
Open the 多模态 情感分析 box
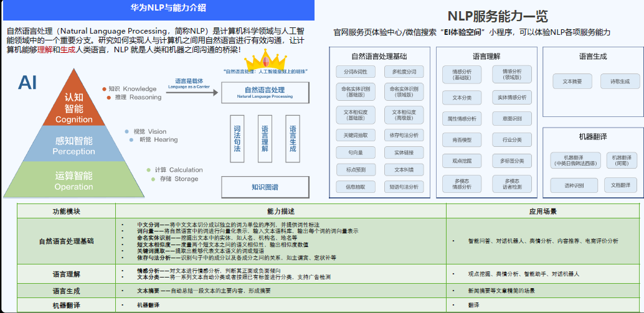462,184
